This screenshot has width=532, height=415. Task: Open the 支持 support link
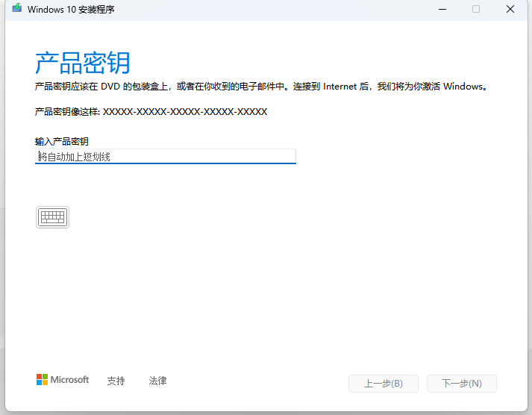click(x=116, y=381)
